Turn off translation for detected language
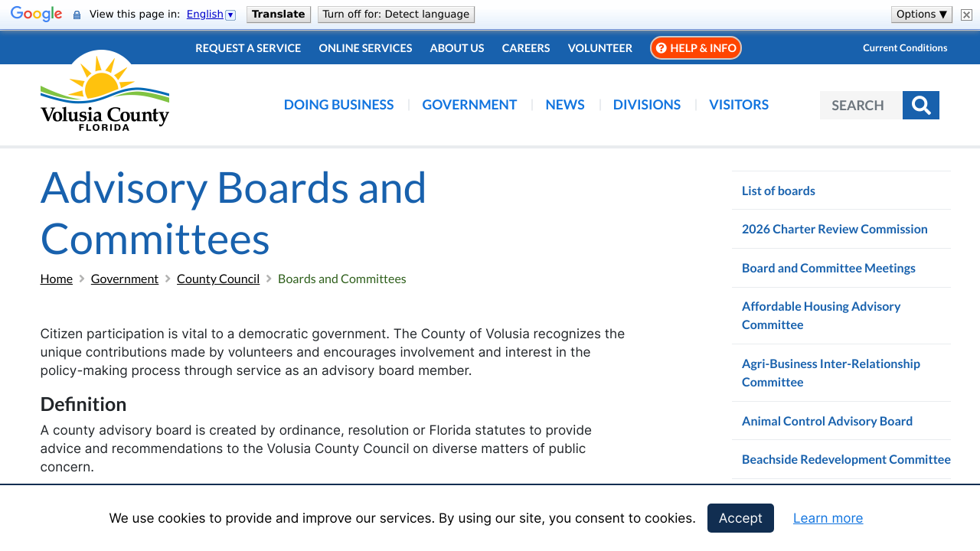This screenshot has width=980, height=551. point(396,14)
